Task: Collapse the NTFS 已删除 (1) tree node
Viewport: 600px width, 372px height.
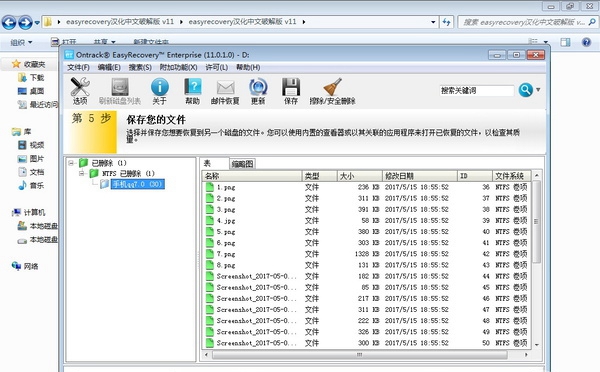Action: click(82, 173)
